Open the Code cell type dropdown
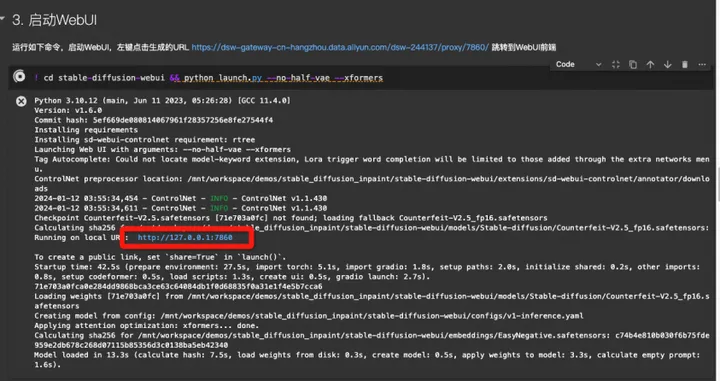The image size is (720, 381). coord(578,65)
